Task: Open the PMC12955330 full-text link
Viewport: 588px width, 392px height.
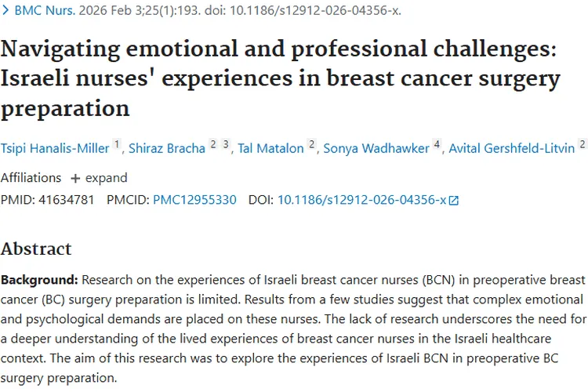Action: point(194,200)
